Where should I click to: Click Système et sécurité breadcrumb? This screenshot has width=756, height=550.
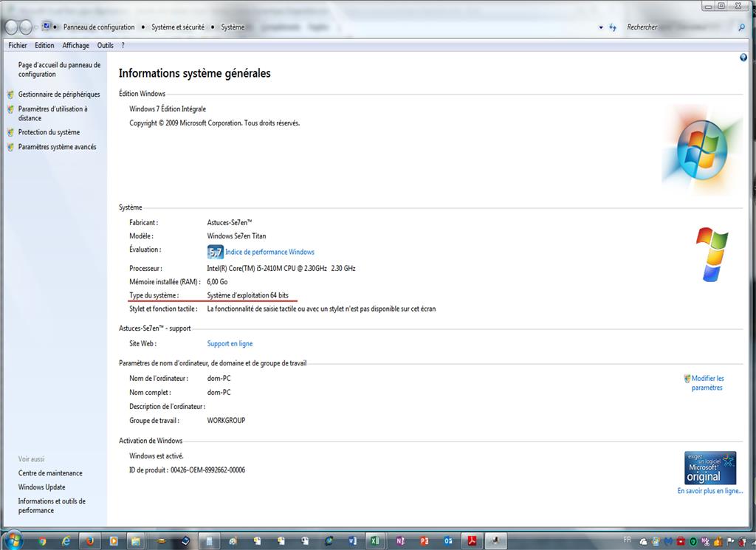tap(178, 27)
